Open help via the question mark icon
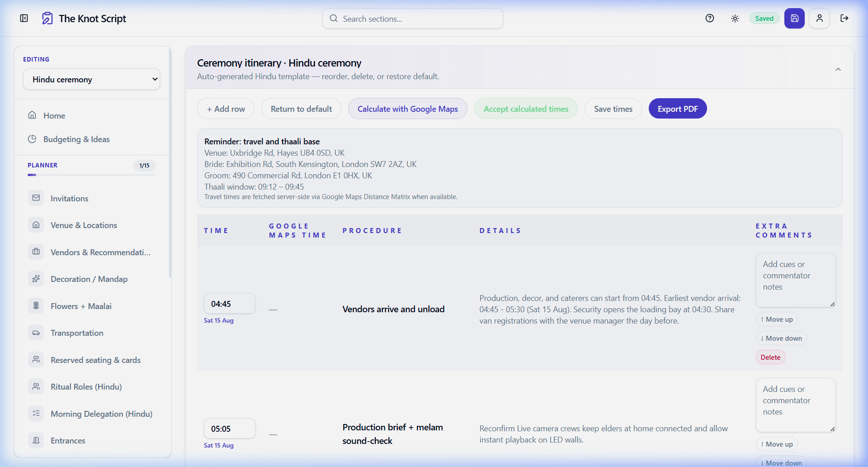Image resolution: width=868 pixels, height=467 pixels. pyautogui.click(x=710, y=18)
